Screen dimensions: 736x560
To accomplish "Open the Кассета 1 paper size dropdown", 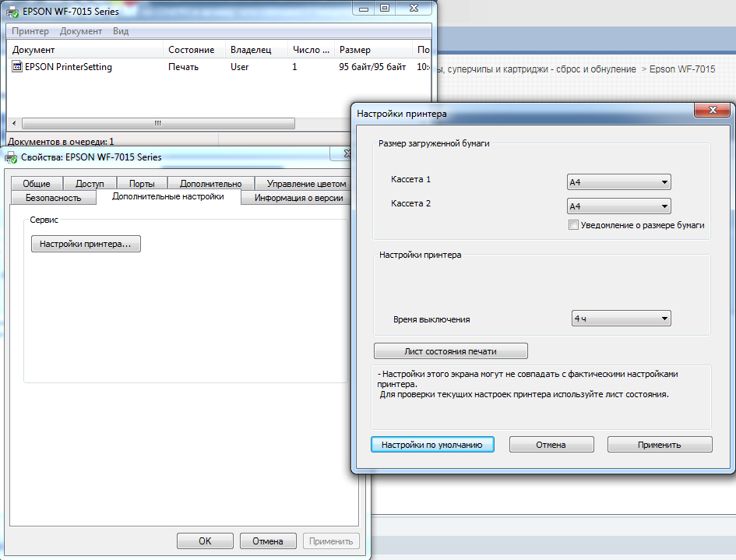I will point(618,182).
